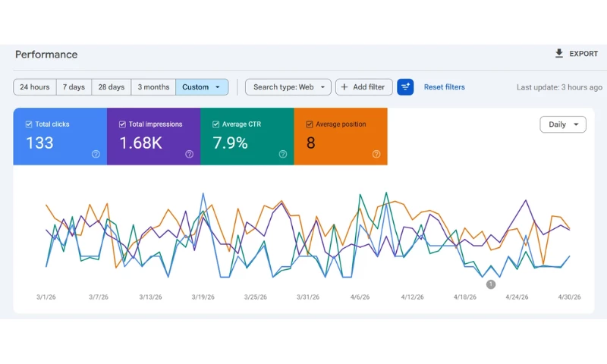Click the 3/13/26 axis date label
Viewport: 607px width, 364px height.
(150, 297)
